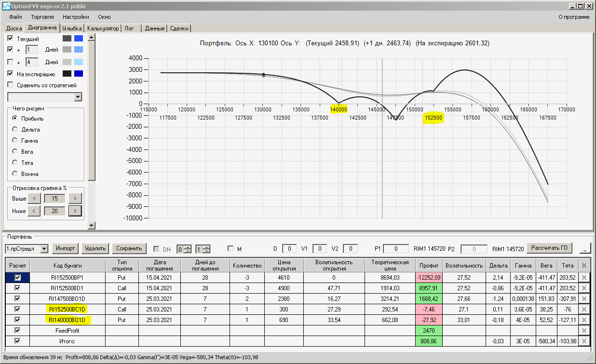Viewport: 596px width, 364px height.
Task: Remove the RI140000BO1D position via X
Action: coord(583,320)
